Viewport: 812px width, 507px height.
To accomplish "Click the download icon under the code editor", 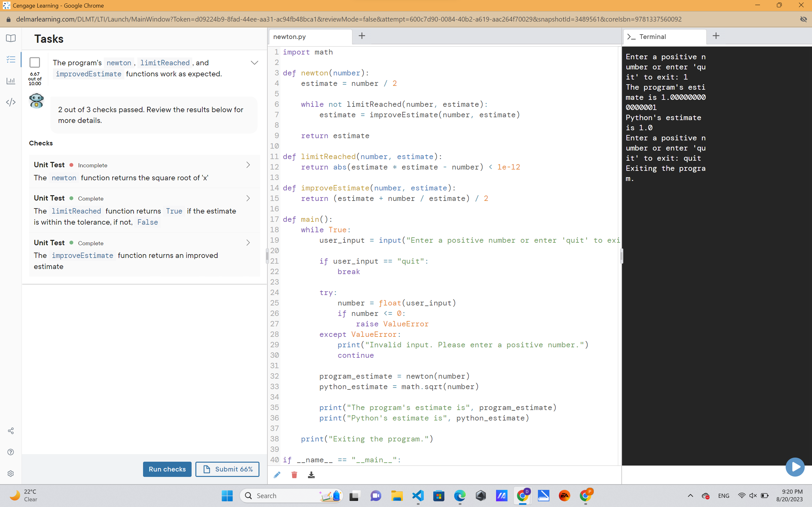I will [x=311, y=474].
